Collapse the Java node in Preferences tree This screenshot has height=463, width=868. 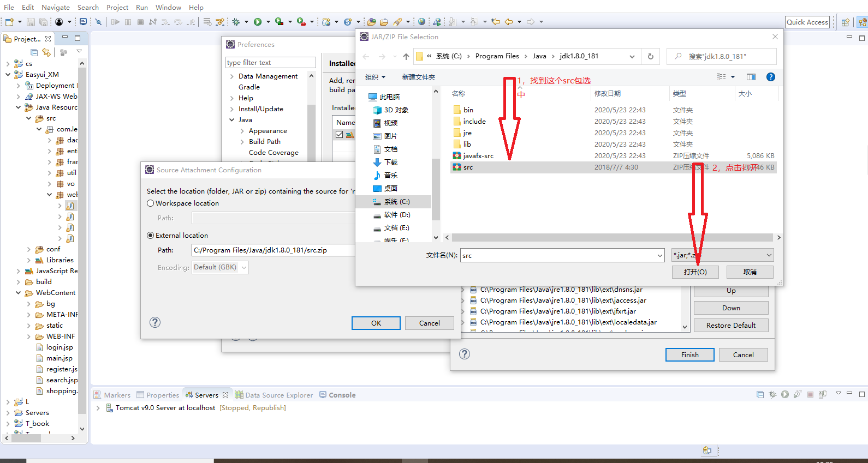pyautogui.click(x=232, y=120)
